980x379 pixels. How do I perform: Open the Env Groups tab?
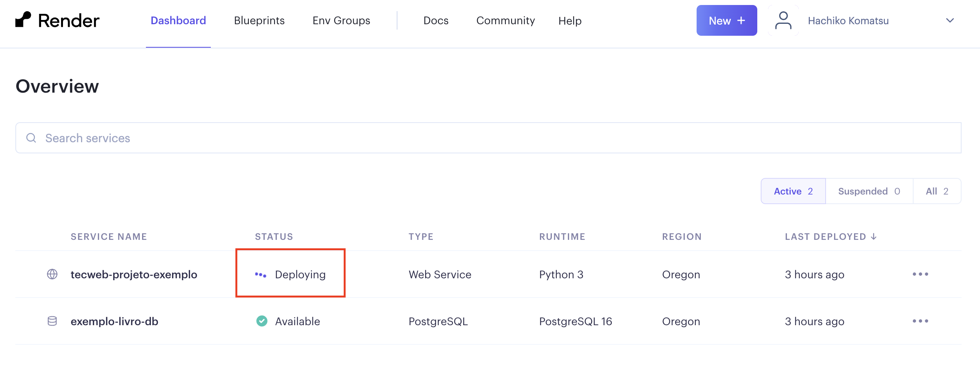pos(341,20)
